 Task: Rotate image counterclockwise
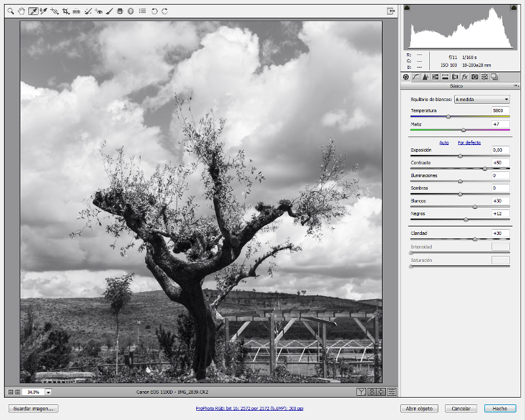154,11
